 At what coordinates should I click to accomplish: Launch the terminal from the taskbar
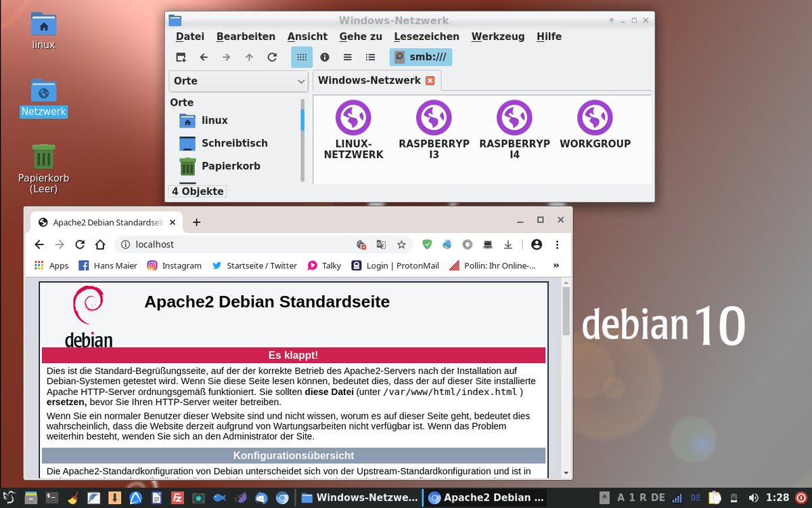[x=51, y=498]
